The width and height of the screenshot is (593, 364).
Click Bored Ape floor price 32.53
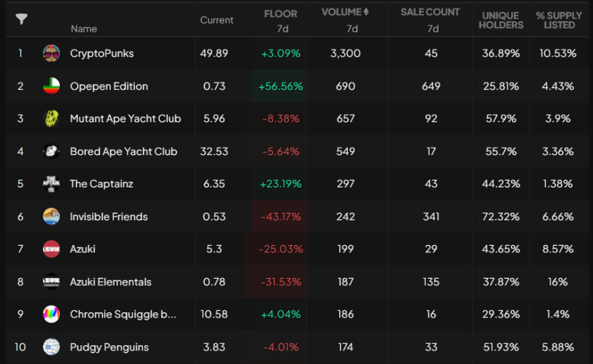click(x=214, y=151)
